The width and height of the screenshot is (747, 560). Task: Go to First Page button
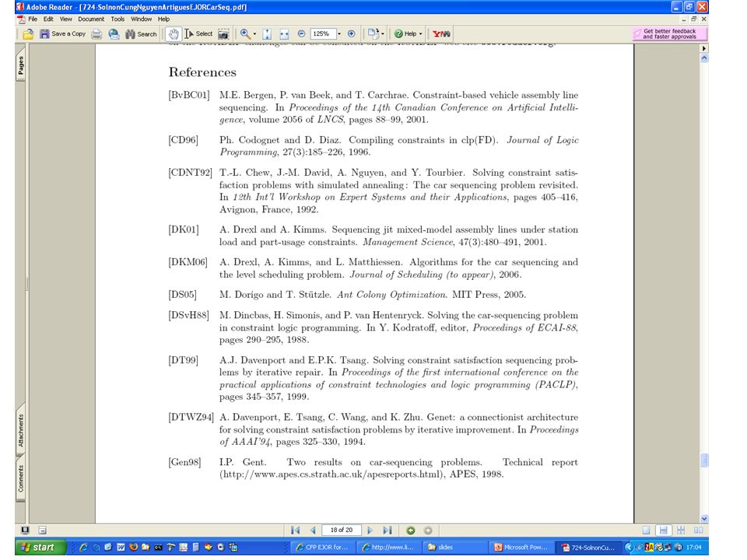click(296, 530)
